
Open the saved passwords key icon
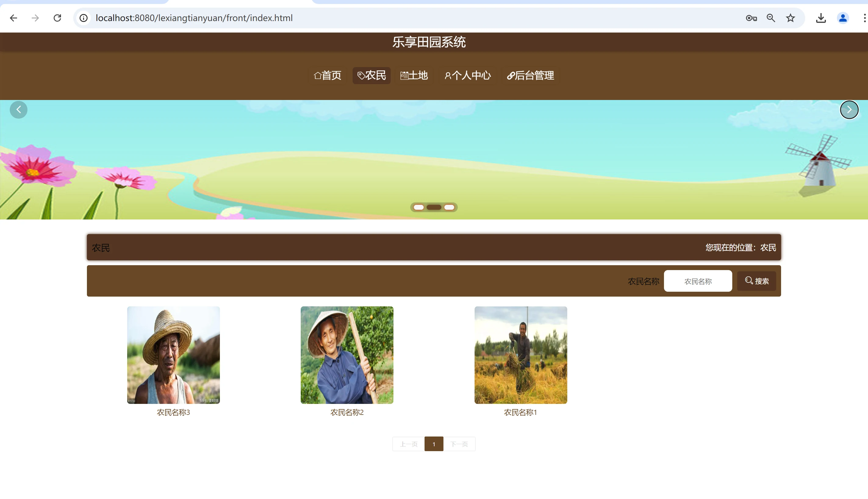(751, 18)
